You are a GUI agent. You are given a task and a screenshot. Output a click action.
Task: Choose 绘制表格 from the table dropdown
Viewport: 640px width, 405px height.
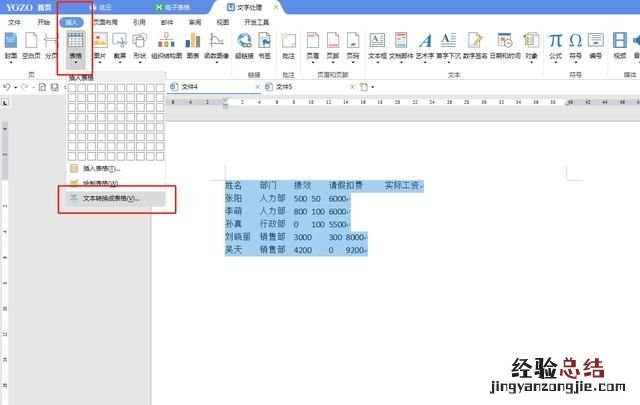(x=116, y=183)
